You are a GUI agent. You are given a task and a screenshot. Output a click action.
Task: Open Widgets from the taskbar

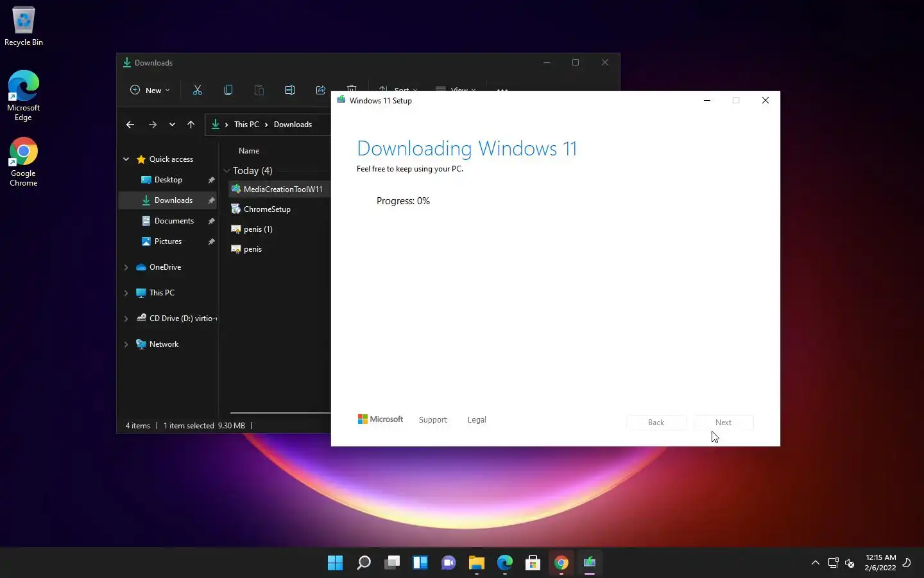click(x=420, y=563)
